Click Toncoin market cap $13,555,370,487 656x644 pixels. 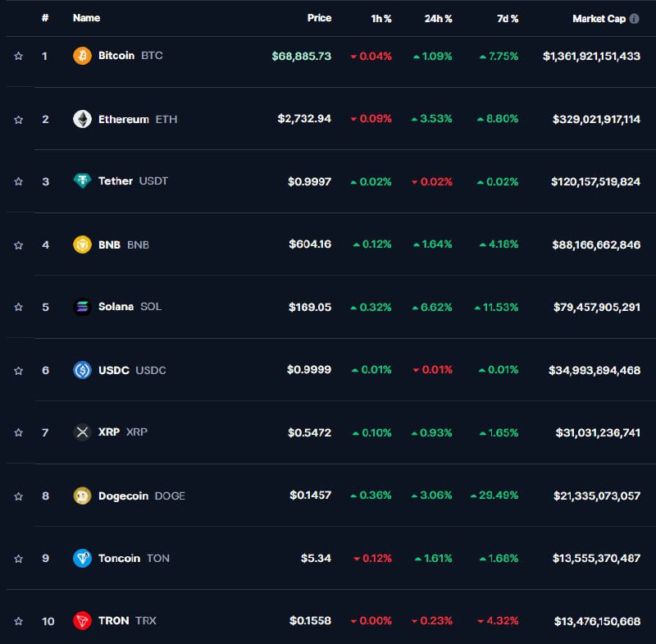[x=596, y=558]
